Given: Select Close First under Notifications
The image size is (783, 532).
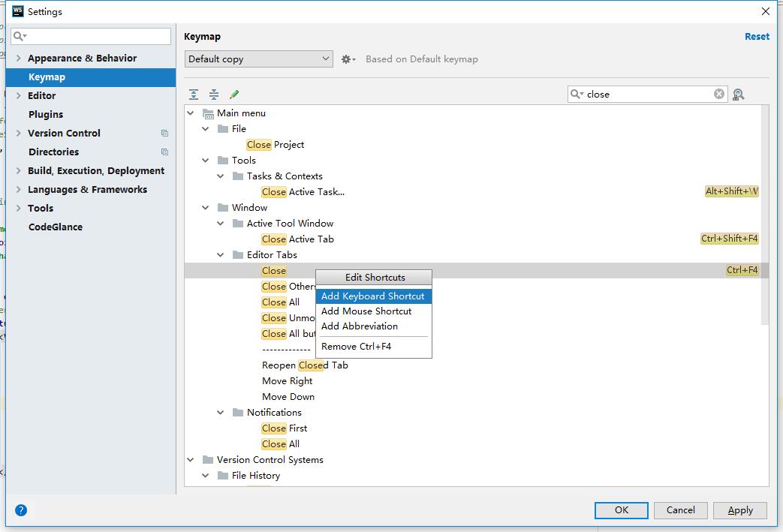Looking at the screenshot, I should coord(284,428).
